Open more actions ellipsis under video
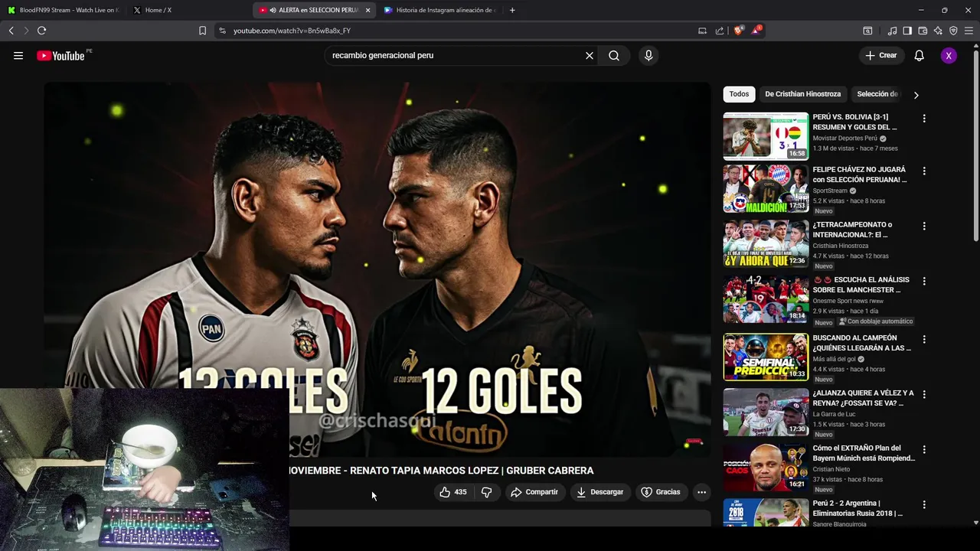 pos(701,492)
